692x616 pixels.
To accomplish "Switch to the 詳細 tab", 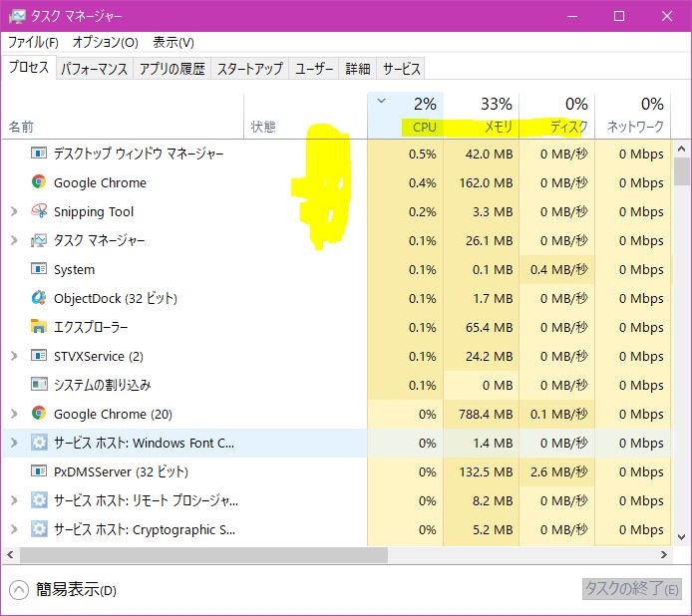I will [x=358, y=69].
